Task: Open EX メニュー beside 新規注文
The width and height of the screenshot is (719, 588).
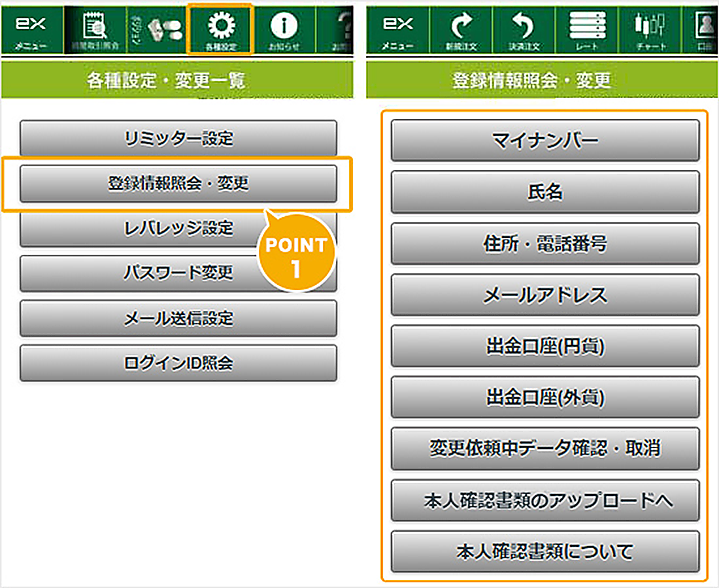Action: [x=397, y=29]
